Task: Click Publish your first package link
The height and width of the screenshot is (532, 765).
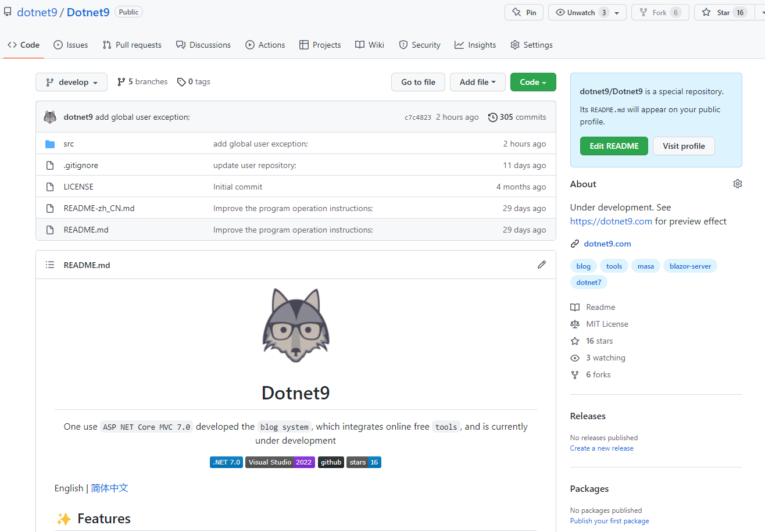Action: click(x=610, y=521)
